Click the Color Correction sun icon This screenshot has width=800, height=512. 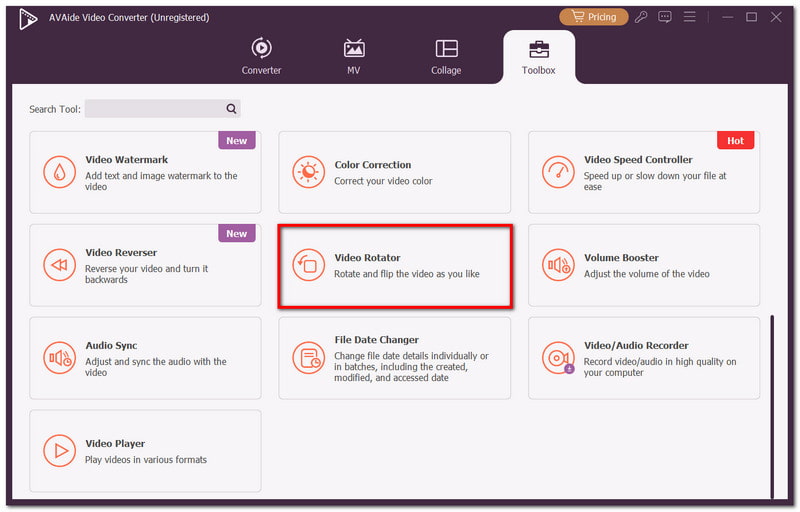308,172
